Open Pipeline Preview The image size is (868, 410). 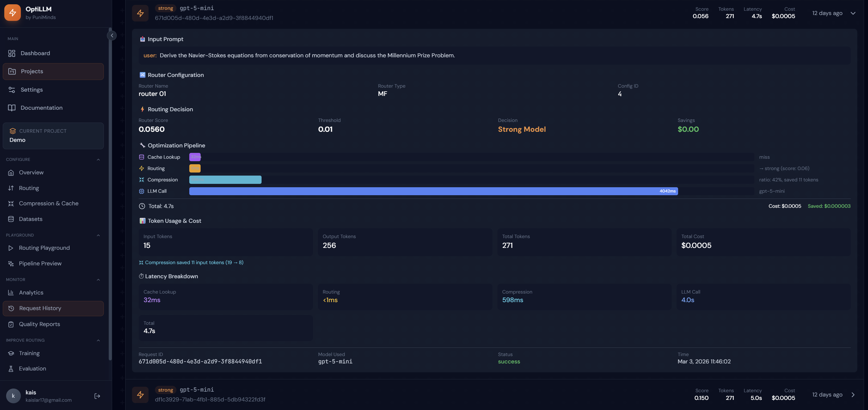tap(40, 263)
